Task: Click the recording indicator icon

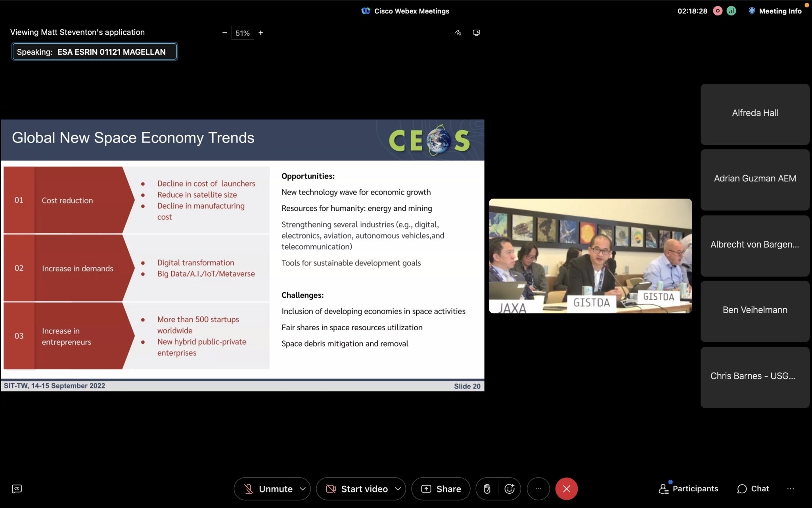Action: click(718, 11)
